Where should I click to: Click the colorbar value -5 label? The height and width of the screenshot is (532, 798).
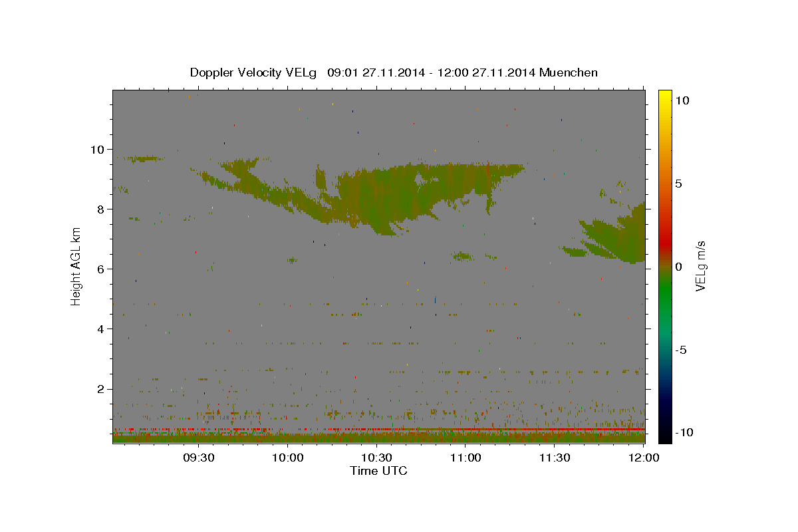point(681,349)
